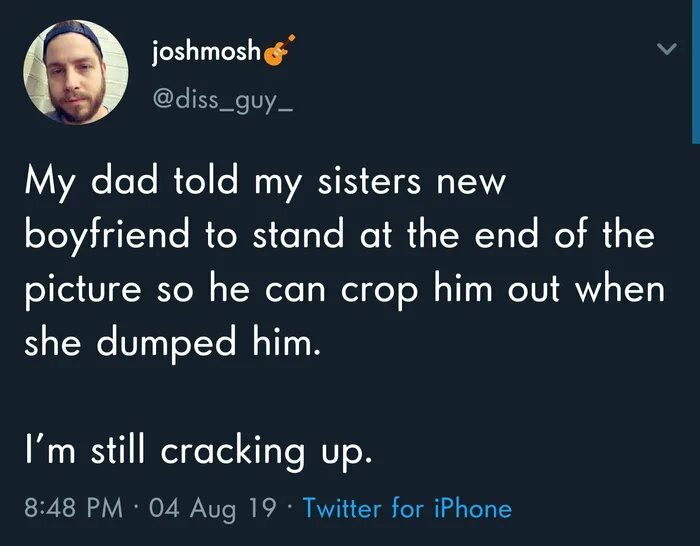Click the word "picture" in the tweet
Screen dimensions: 700x546
coord(86,293)
